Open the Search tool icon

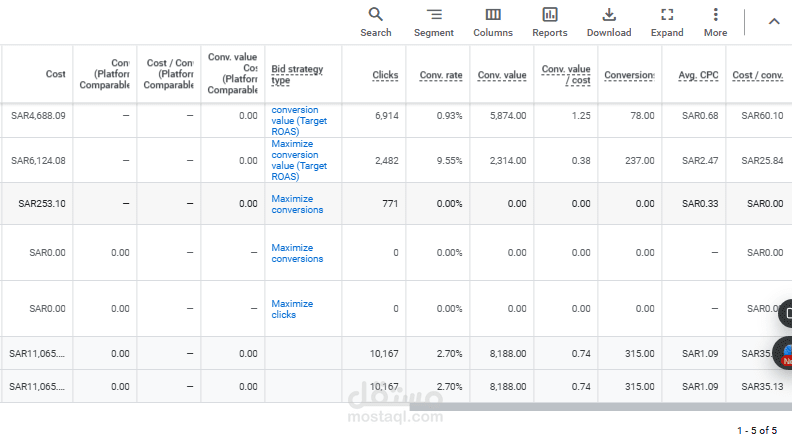(x=376, y=15)
